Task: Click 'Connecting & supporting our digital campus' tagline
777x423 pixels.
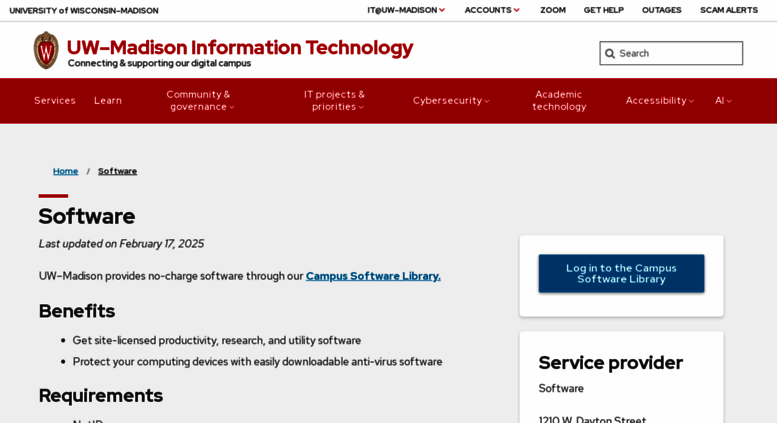Action: tap(160, 63)
